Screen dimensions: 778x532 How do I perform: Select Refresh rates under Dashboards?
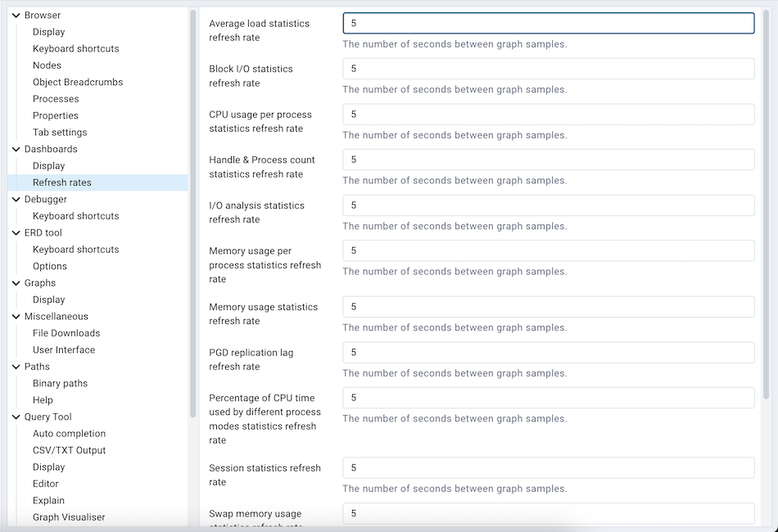(x=60, y=182)
